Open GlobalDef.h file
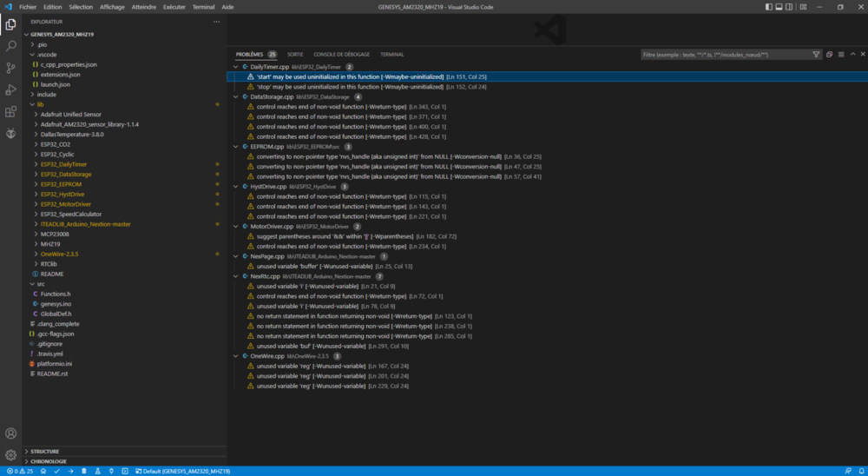The height and width of the screenshot is (476, 868). pos(56,314)
